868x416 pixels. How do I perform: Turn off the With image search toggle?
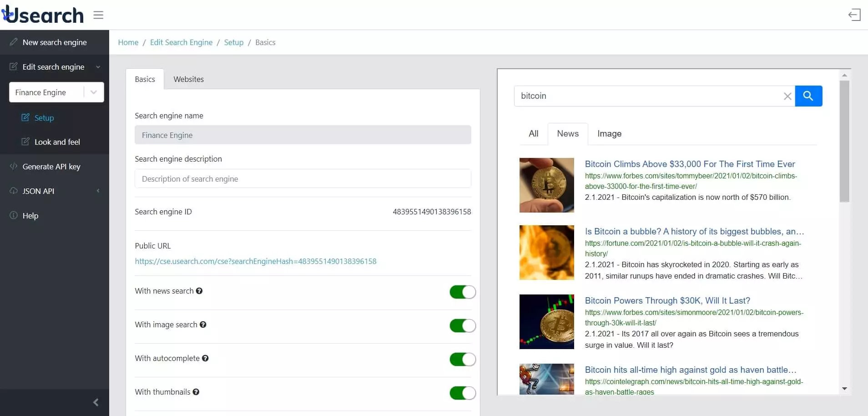[462, 325]
